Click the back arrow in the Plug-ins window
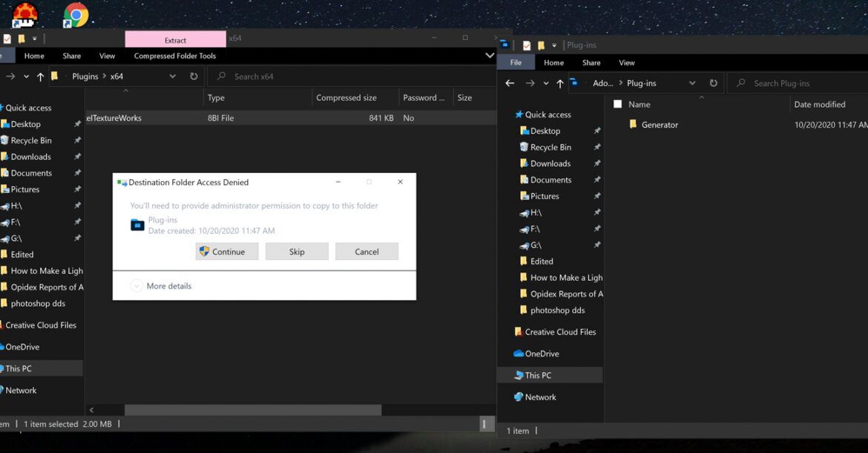This screenshot has width=868, height=453. tap(509, 82)
